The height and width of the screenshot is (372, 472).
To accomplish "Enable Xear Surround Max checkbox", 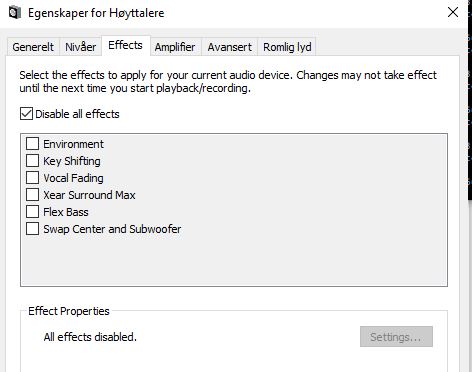I will point(32,195).
